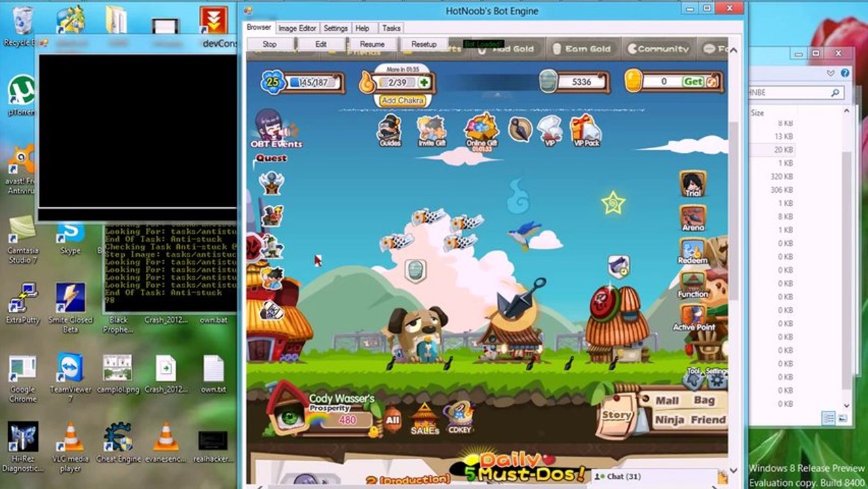The image size is (868, 489).
Task: Click the round hut with red emblem
Action: tap(616, 325)
